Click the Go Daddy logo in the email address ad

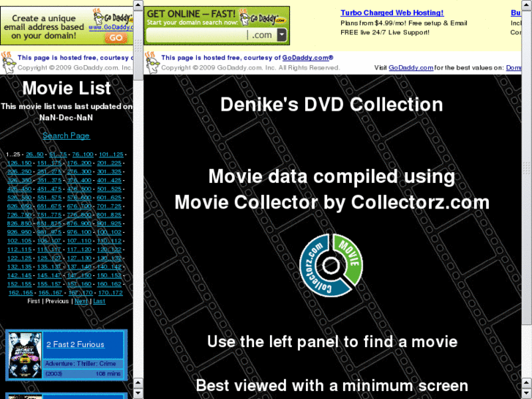(113, 16)
